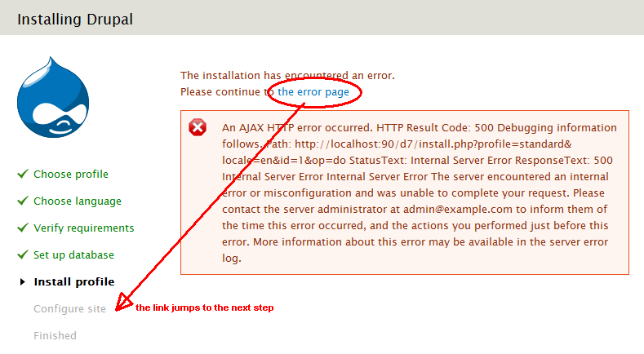
Task: Click 'The installation has encountered an error.' text
Action: [x=287, y=76]
